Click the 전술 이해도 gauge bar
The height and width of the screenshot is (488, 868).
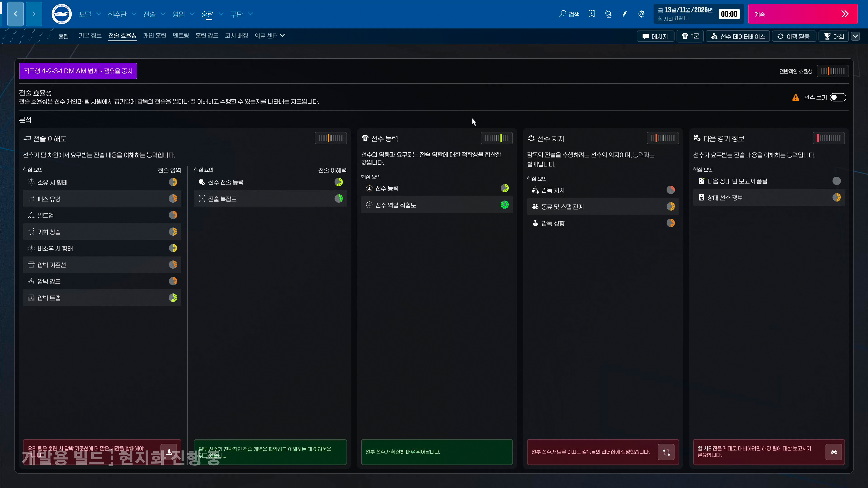(330, 138)
